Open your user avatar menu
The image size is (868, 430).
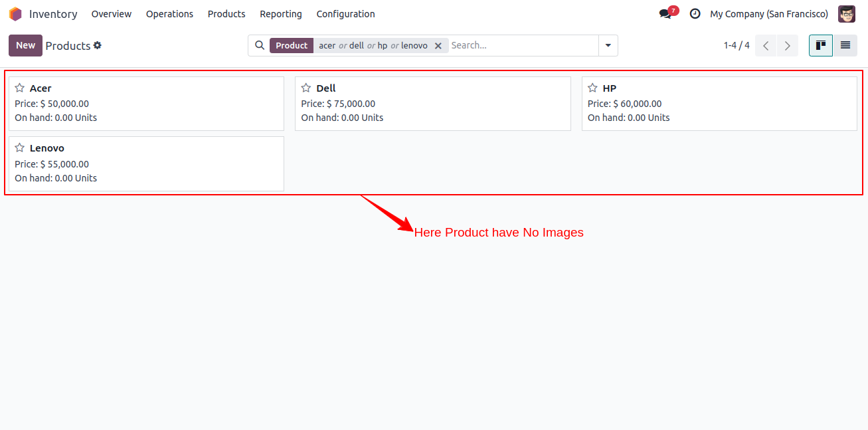pos(846,13)
